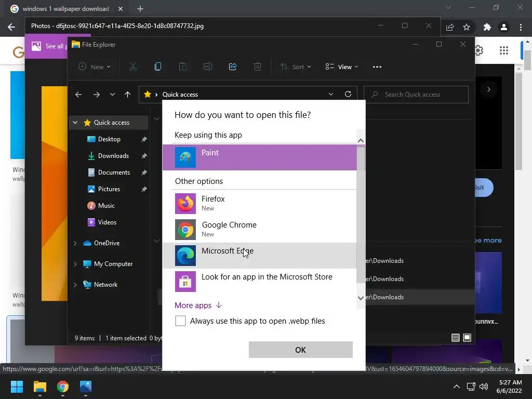Screen dimensions: 532x399
Task: Open the volume control in system tray
Action: (484, 387)
